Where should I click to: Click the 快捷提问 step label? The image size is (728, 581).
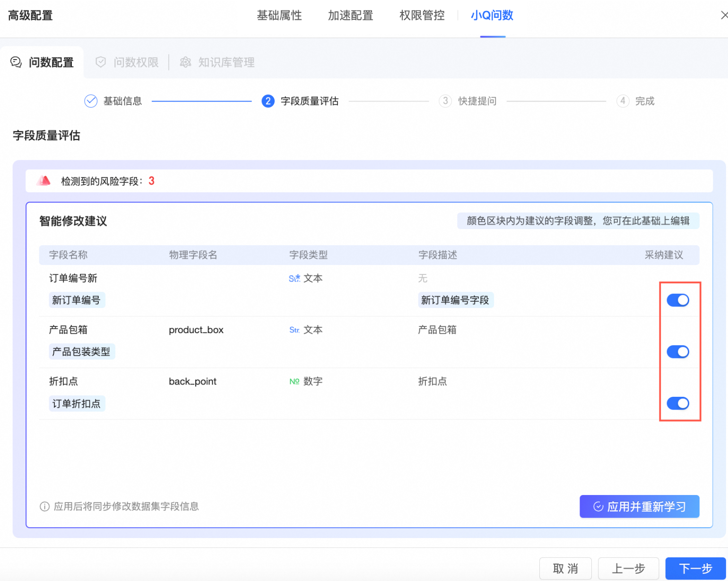[x=477, y=101]
